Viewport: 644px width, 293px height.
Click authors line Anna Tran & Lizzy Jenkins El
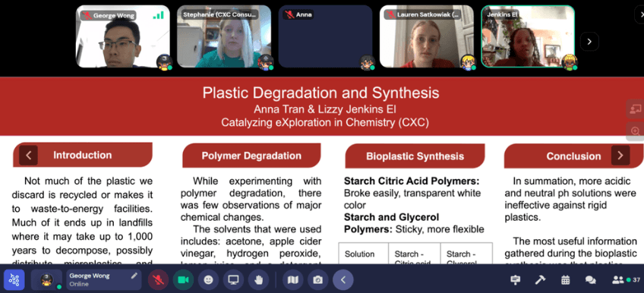point(324,109)
